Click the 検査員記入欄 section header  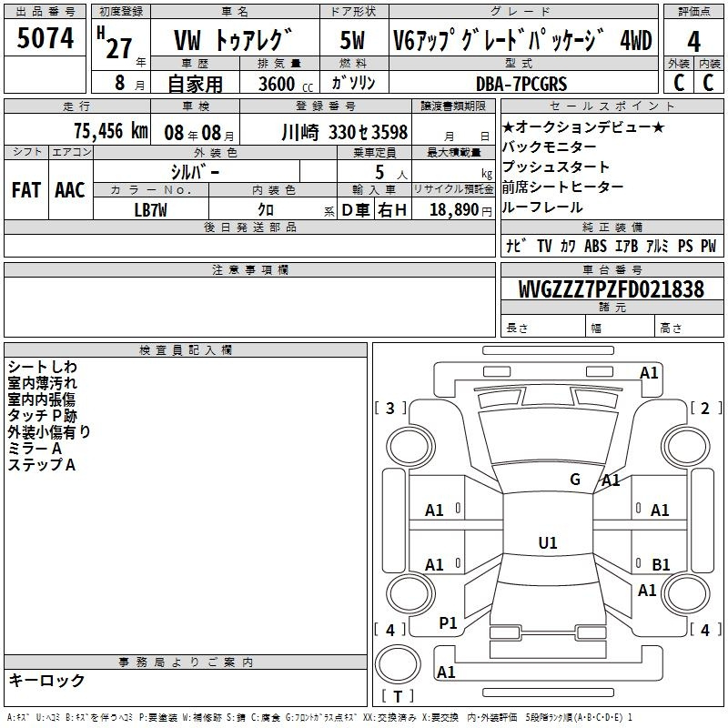186,349
